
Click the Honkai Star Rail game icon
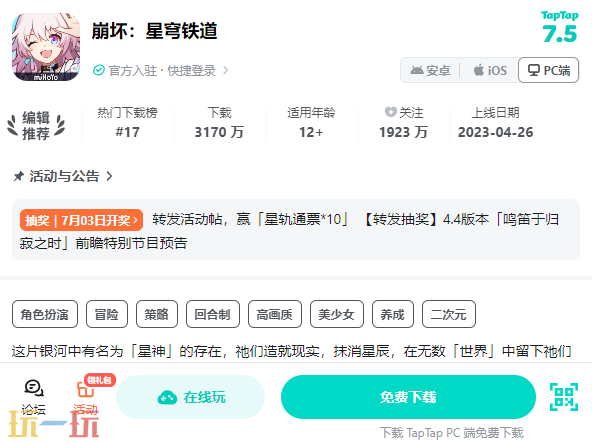pyautogui.click(x=46, y=47)
